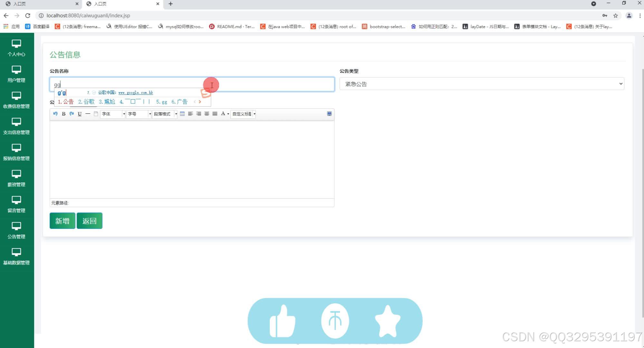This screenshot has width=644, height=348.
Task: Open the mysql bookmark
Action: click(x=181, y=26)
